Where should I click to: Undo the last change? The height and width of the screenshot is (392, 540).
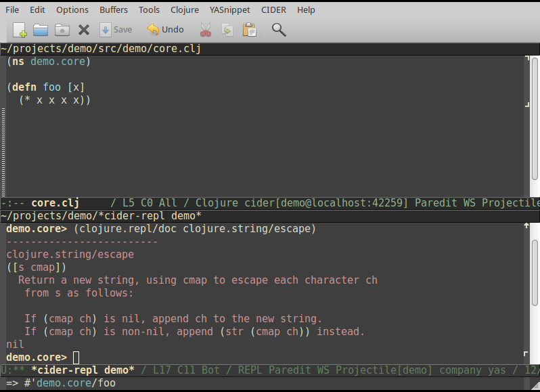point(166,30)
